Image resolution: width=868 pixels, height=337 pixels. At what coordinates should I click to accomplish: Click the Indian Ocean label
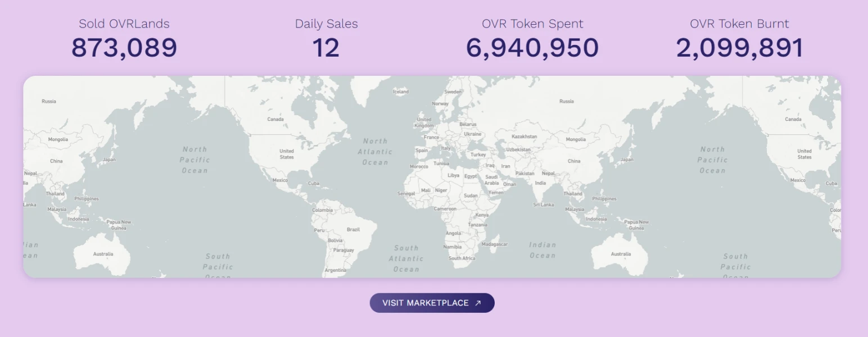542,250
